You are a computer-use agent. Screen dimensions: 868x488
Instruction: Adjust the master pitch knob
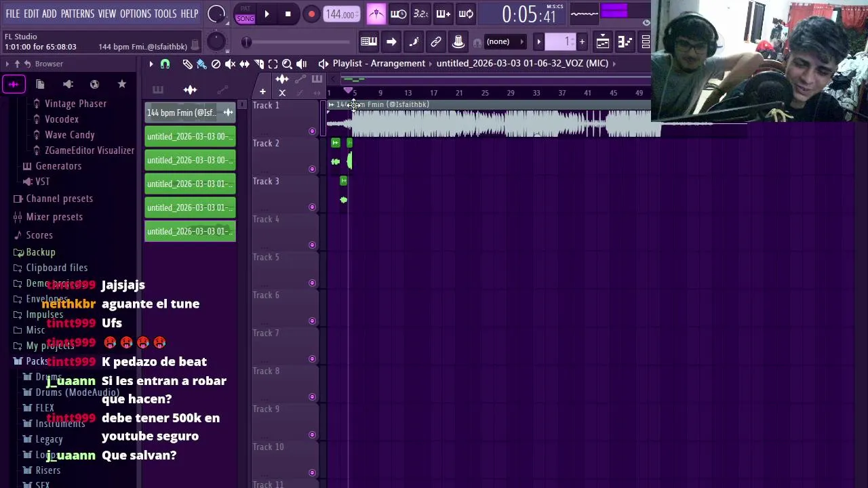pyautogui.click(x=216, y=42)
